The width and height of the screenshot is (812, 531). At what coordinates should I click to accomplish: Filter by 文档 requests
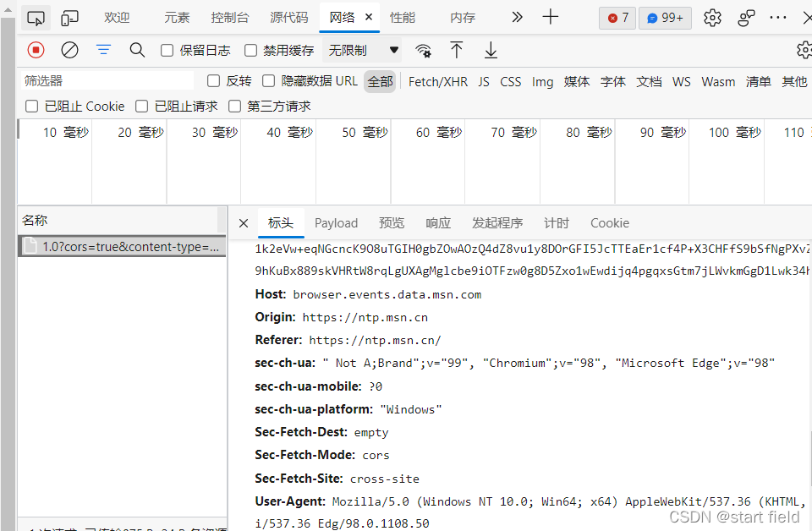click(x=649, y=82)
